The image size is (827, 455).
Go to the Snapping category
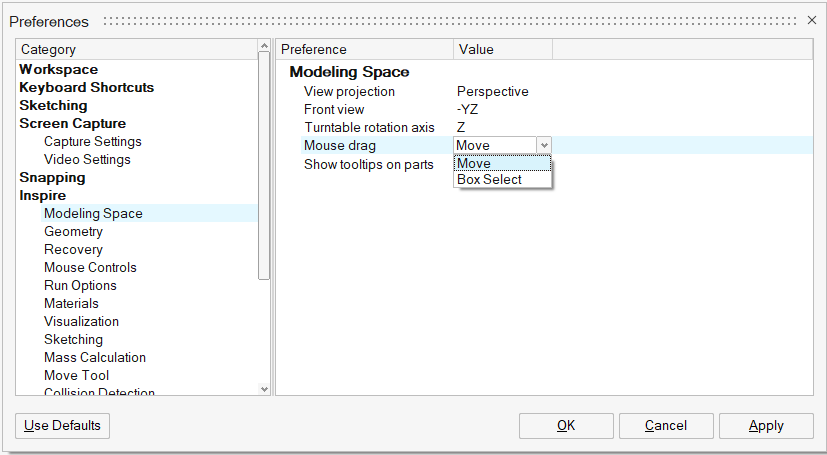click(x=53, y=177)
